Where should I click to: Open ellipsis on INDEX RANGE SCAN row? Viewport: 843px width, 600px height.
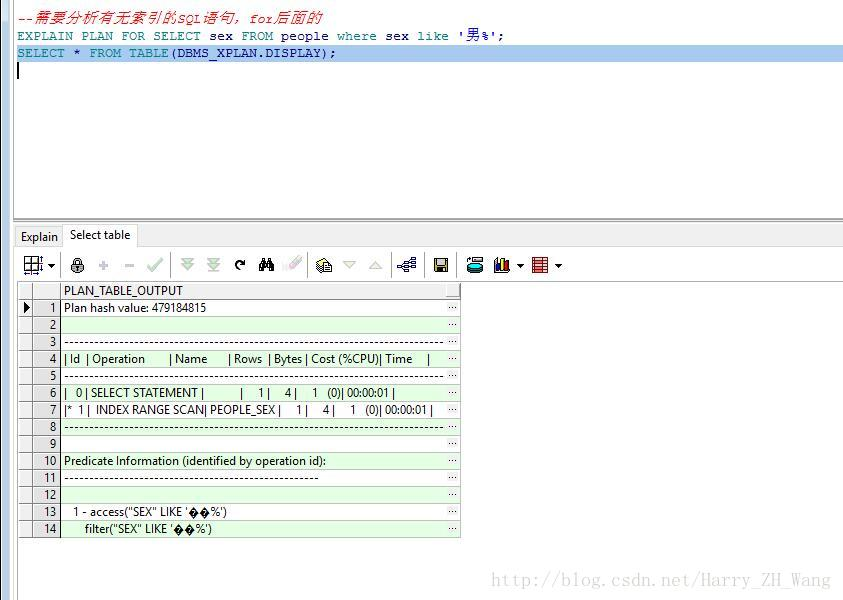click(x=452, y=409)
